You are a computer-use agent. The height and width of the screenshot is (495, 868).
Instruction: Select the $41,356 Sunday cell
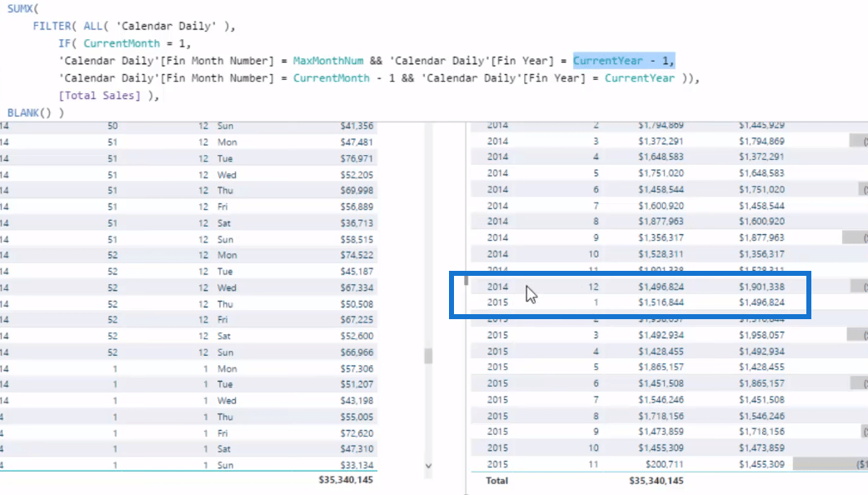click(357, 126)
